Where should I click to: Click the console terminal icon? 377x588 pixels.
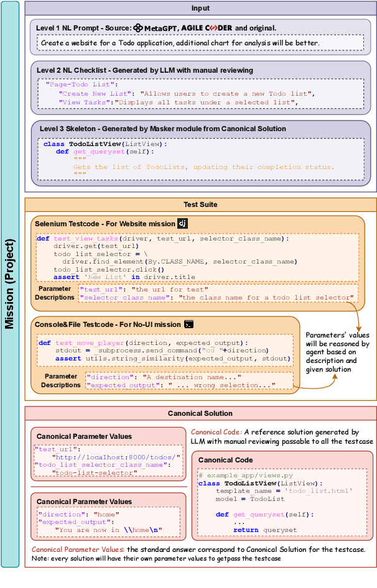190,324
